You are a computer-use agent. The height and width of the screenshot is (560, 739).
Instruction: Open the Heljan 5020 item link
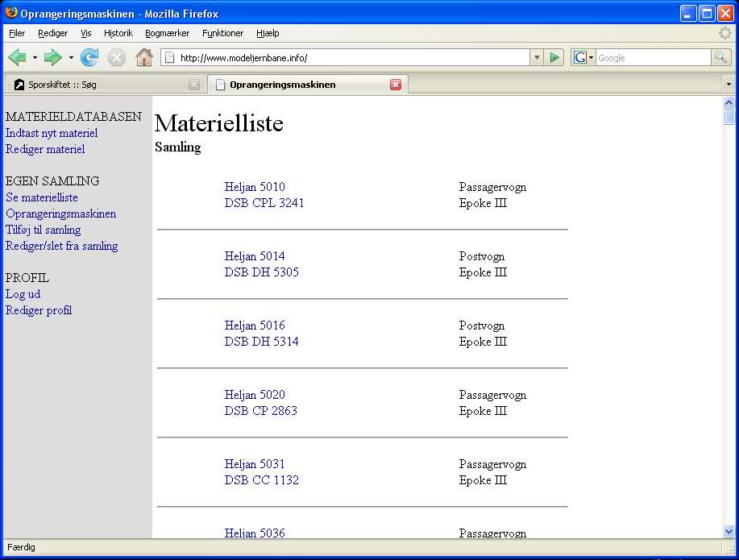pyautogui.click(x=255, y=395)
